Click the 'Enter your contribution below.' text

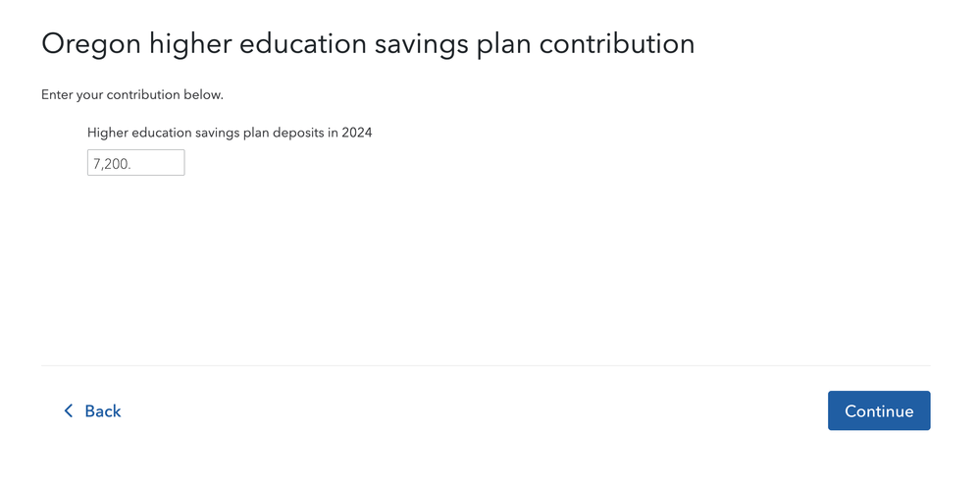(x=131, y=95)
